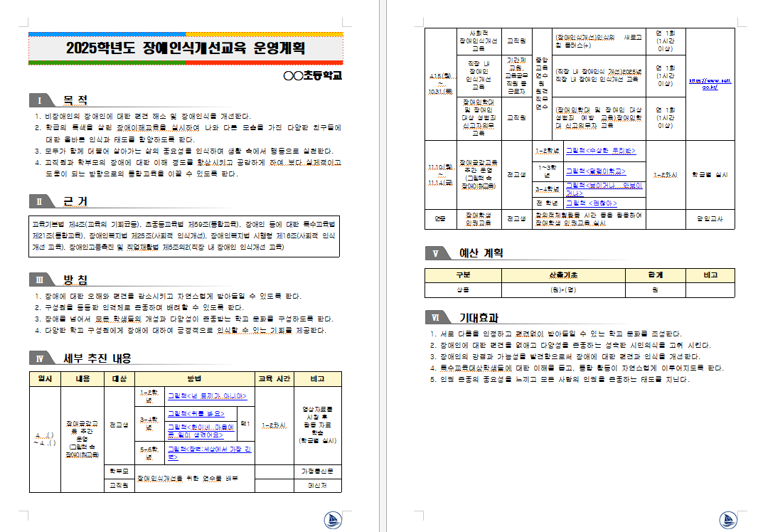Open the link 그림책 <괜찮아>
This screenshot has width=758, height=532.
point(591,203)
